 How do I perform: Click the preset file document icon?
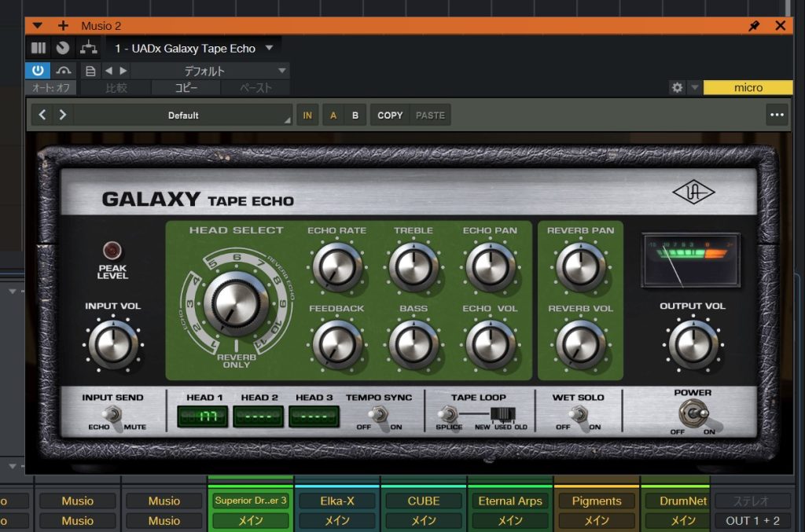point(90,71)
